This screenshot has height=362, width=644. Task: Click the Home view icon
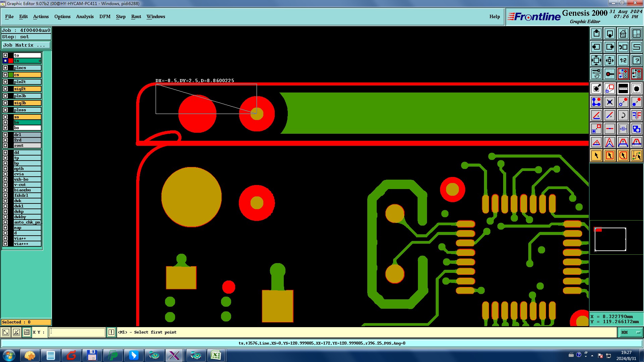[x=623, y=34]
